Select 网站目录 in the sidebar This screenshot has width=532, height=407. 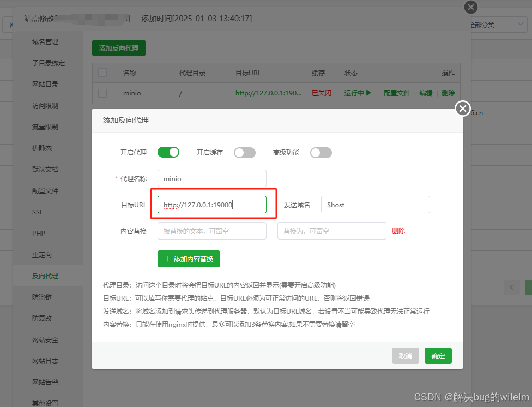[x=45, y=84]
